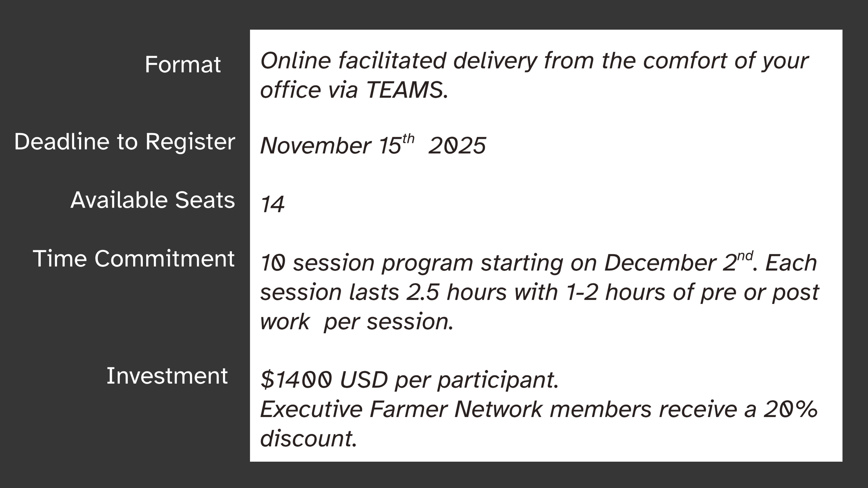Select the "Investment" label
This screenshot has width=868, height=488.
pos(167,376)
